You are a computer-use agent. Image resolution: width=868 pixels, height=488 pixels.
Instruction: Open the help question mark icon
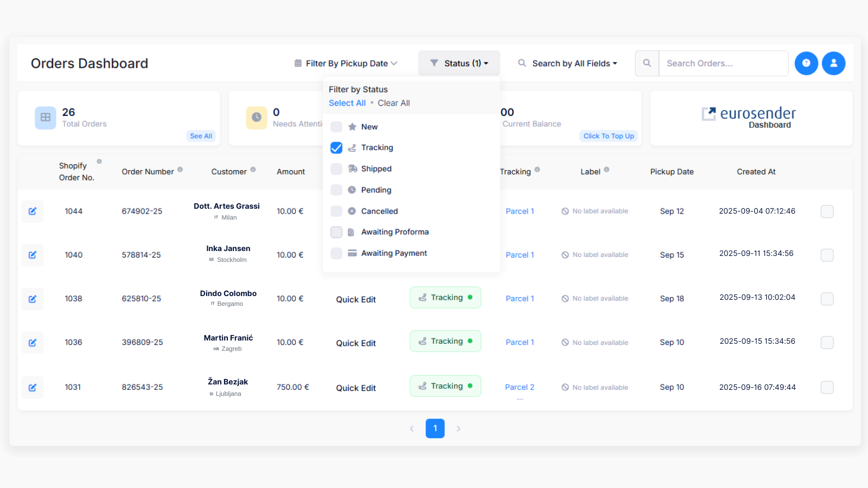tap(807, 63)
